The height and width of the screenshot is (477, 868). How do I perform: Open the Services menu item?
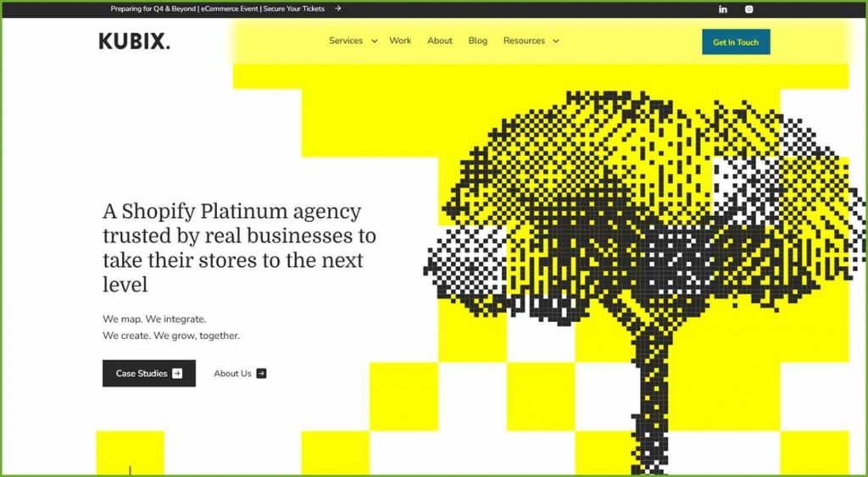tap(346, 41)
